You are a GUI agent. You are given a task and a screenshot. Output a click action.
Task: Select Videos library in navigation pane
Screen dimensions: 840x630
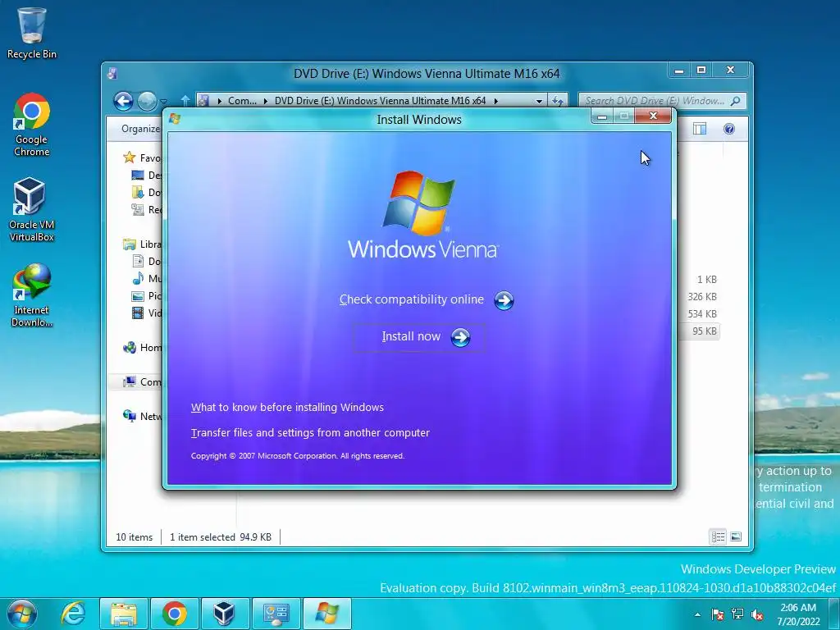pos(146,313)
